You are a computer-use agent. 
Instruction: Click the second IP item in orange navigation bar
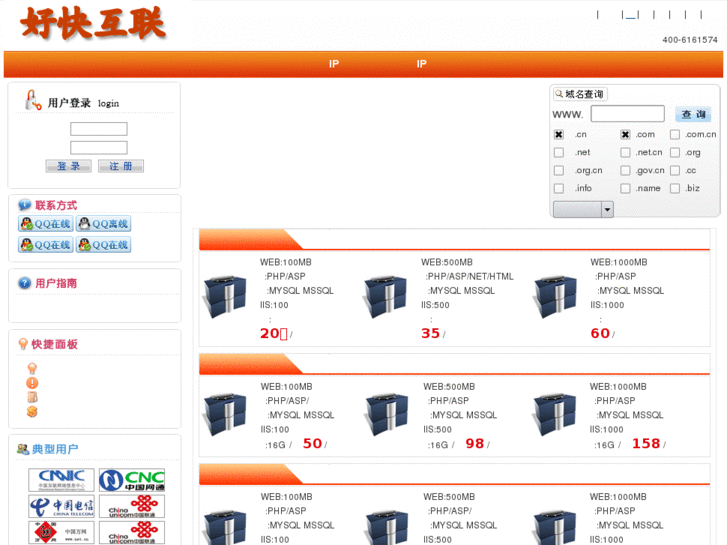421,64
